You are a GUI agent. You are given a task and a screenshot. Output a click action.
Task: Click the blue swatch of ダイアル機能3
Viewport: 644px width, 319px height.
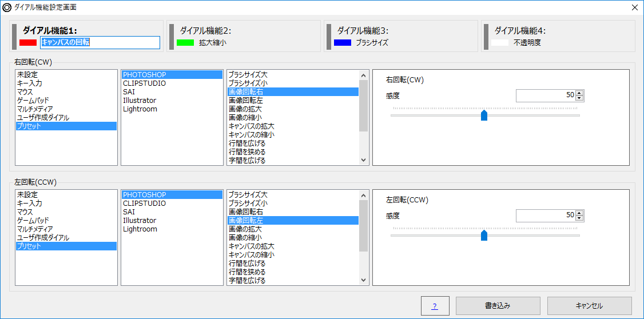tap(343, 42)
